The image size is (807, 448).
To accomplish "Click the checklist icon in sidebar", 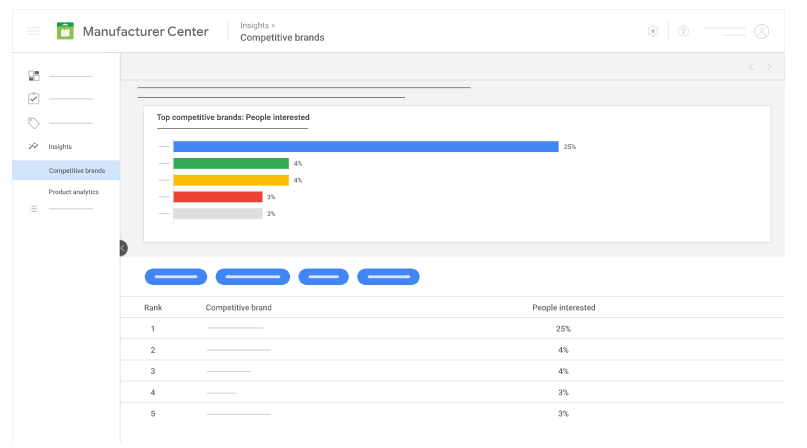I will click(34, 98).
